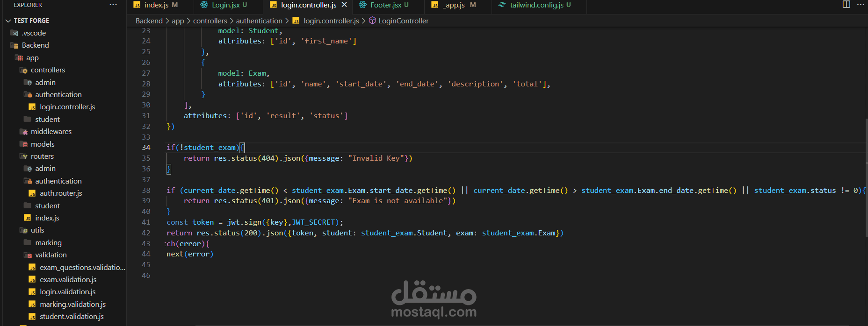Click the validation folder icon
Viewport: 868px width, 326px height.
(28, 255)
